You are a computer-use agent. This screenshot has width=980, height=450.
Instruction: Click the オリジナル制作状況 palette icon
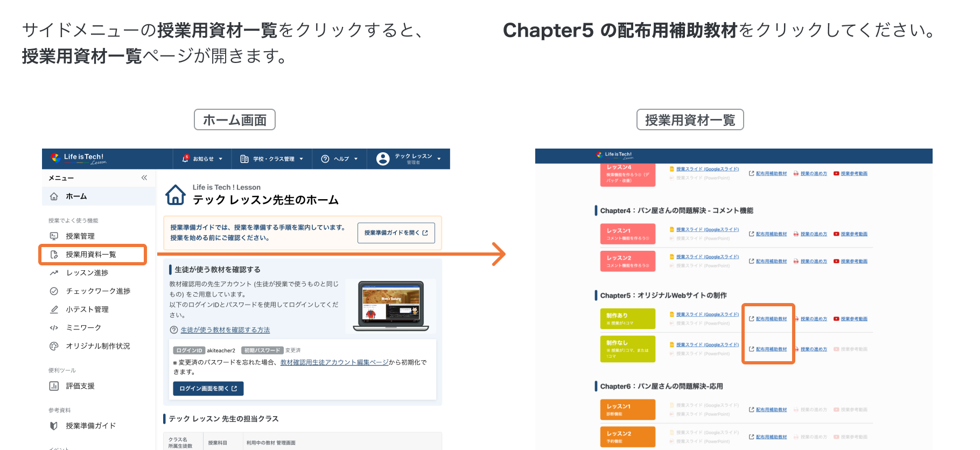coord(54,346)
